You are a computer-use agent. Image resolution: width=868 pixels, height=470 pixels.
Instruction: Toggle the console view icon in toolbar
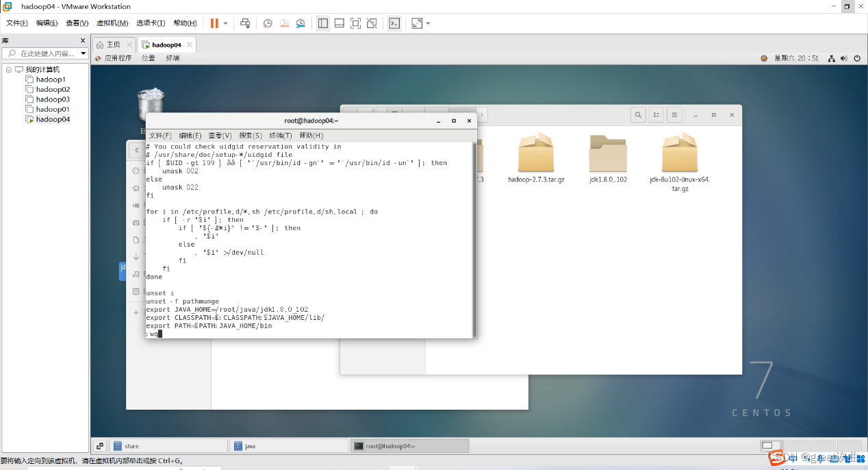pyautogui.click(x=394, y=23)
